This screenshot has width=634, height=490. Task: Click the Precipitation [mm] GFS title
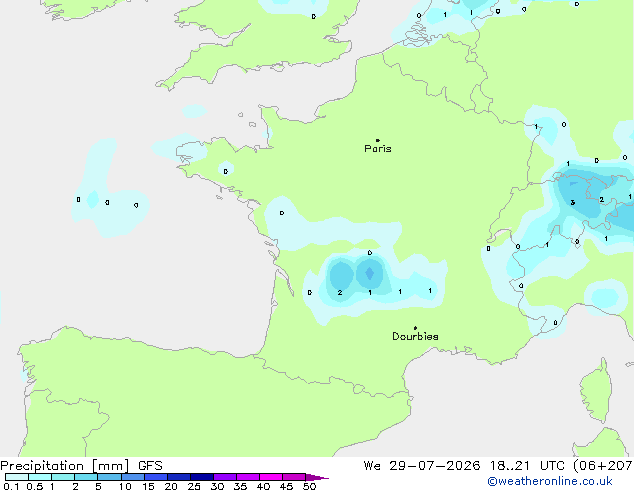click(81, 466)
